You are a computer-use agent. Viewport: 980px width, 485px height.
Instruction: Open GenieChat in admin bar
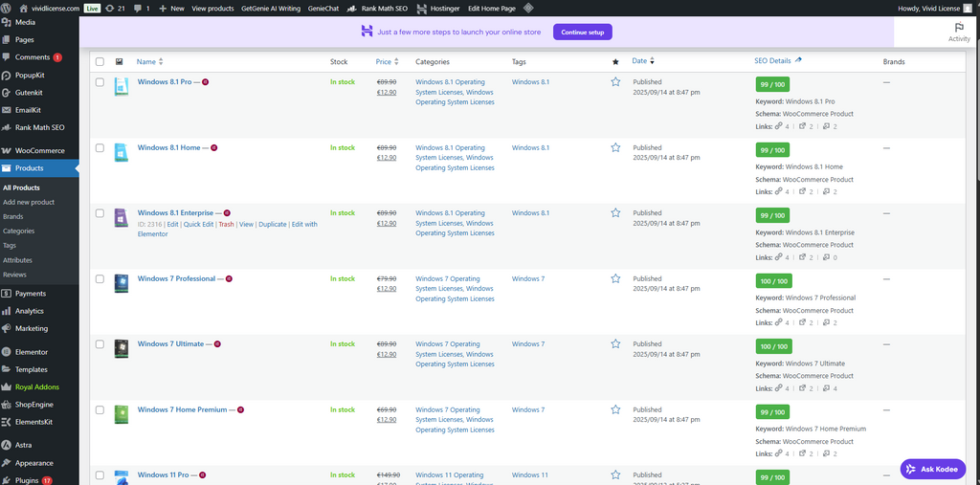pyautogui.click(x=323, y=9)
